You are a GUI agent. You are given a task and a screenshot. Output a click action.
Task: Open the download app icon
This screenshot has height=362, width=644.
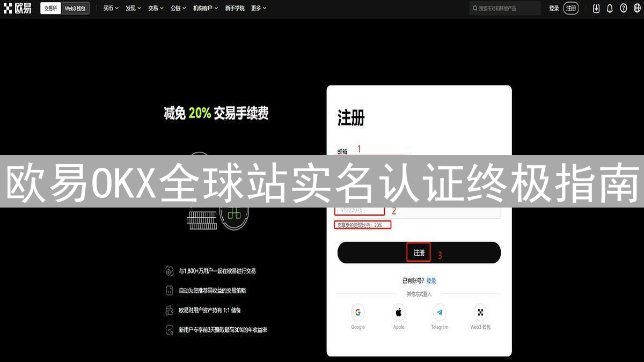point(596,8)
